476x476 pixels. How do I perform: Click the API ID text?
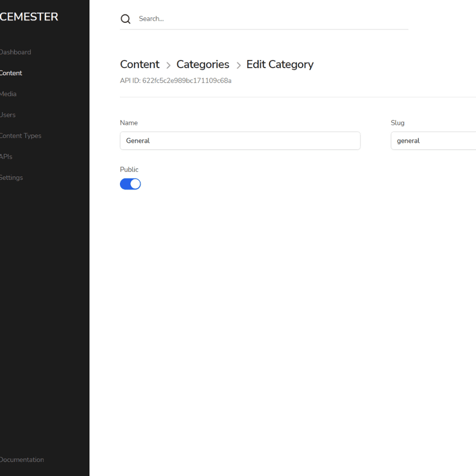coord(176,81)
